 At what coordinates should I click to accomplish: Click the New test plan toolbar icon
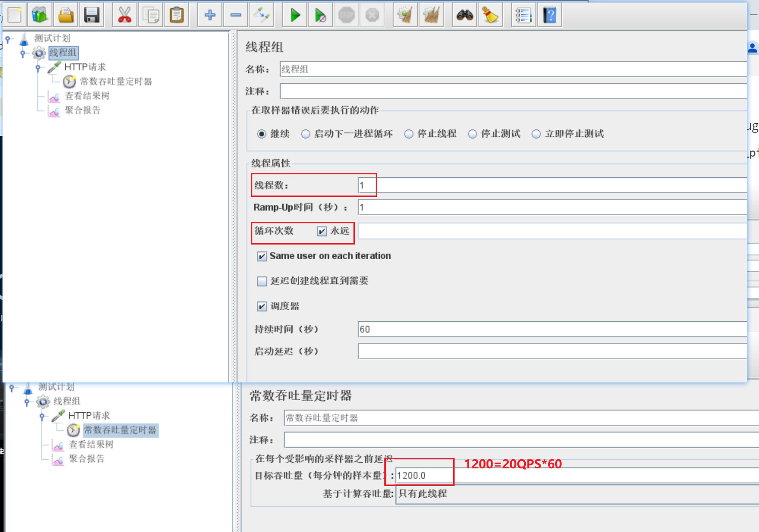coord(14,15)
